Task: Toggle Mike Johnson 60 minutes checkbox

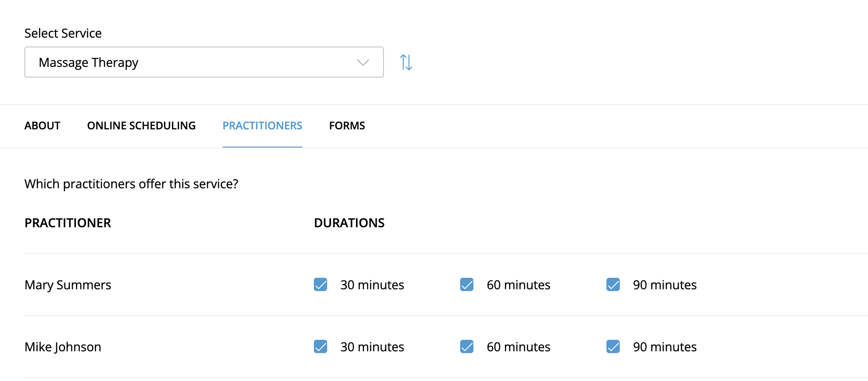Action: point(467,346)
